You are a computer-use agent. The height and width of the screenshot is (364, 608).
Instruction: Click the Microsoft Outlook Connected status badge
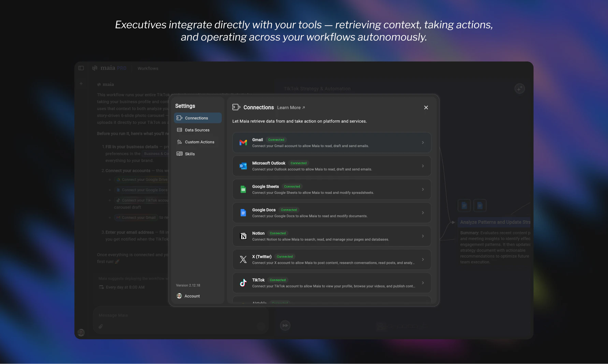299,163
